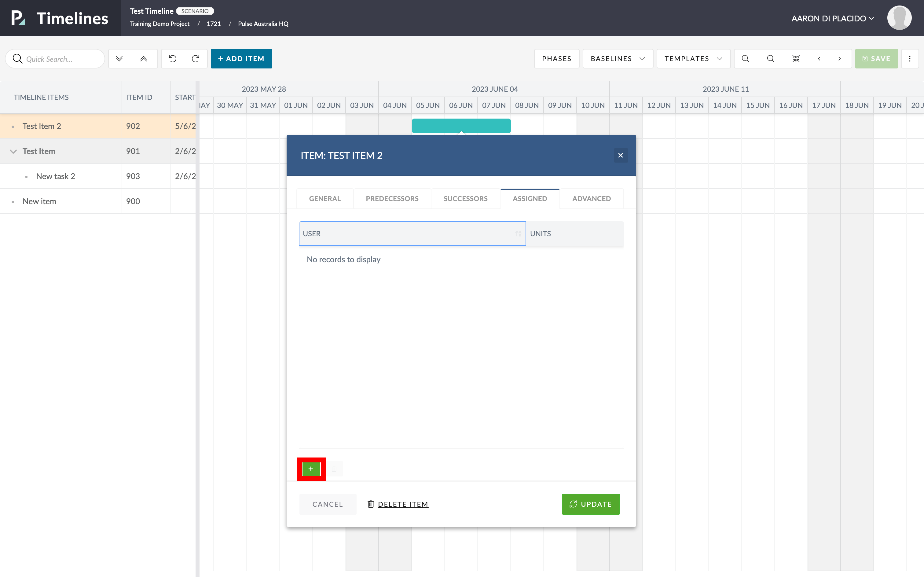
Task: Switch to the Predecessors tab
Action: coord(392,198)
